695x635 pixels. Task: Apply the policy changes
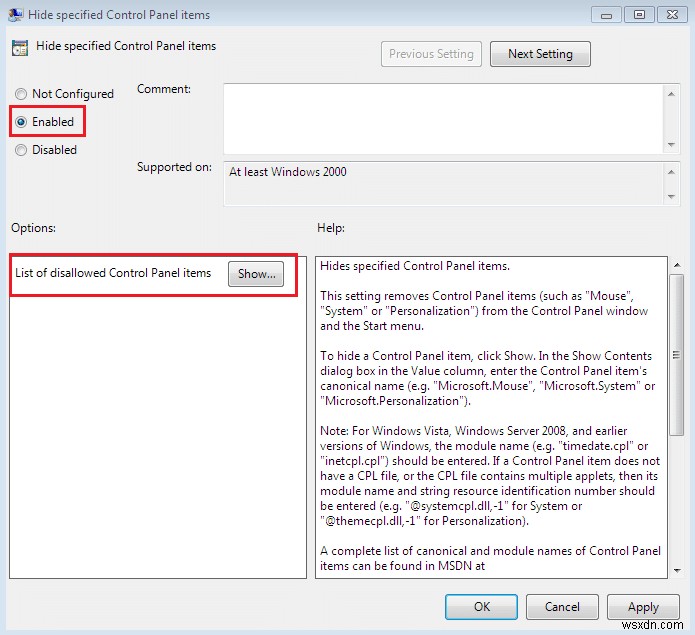pyautogui.click(x=643, y=607)
